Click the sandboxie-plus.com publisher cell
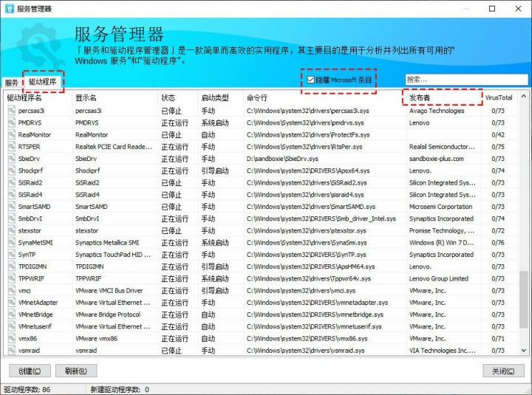This screenshot has width=532, height=395. (437, 158)
